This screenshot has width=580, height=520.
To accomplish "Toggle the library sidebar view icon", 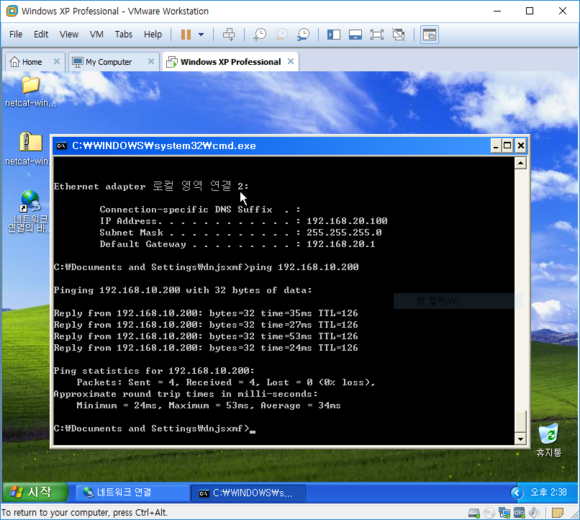I will pyautogui.click(x=334, y=35).
